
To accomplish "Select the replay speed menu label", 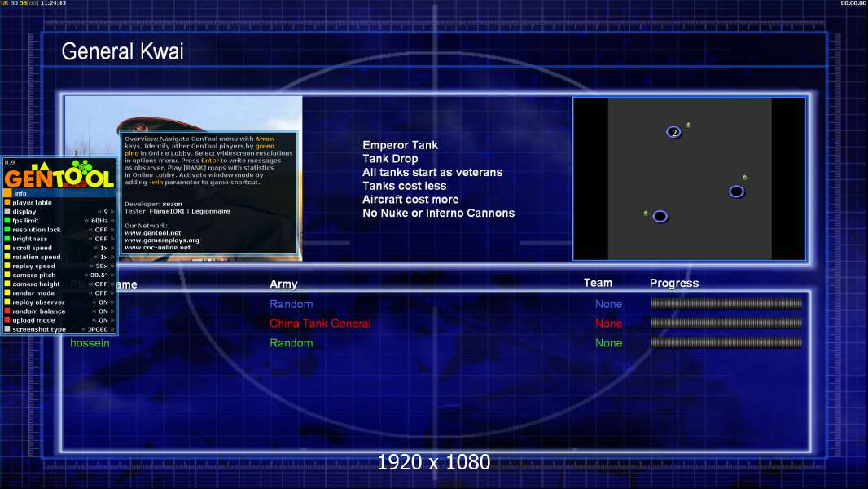I will [x=33, y=266].
